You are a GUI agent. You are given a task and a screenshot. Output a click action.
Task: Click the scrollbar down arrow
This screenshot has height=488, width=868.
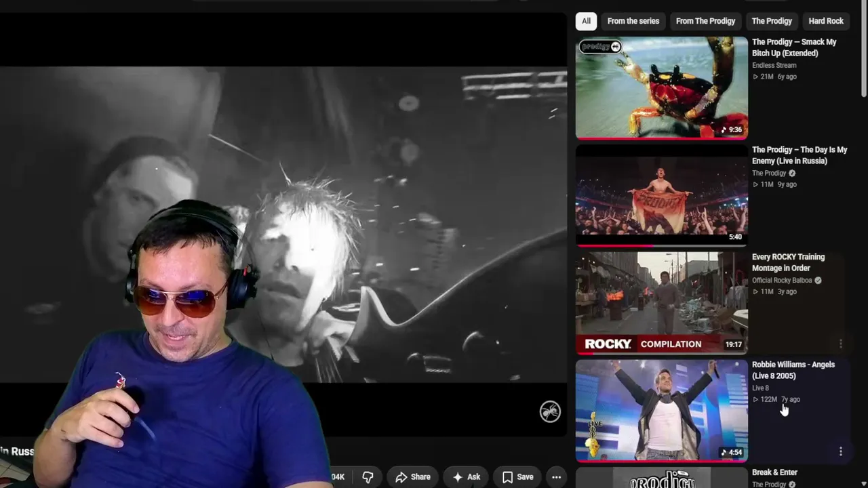click(863, 483)
